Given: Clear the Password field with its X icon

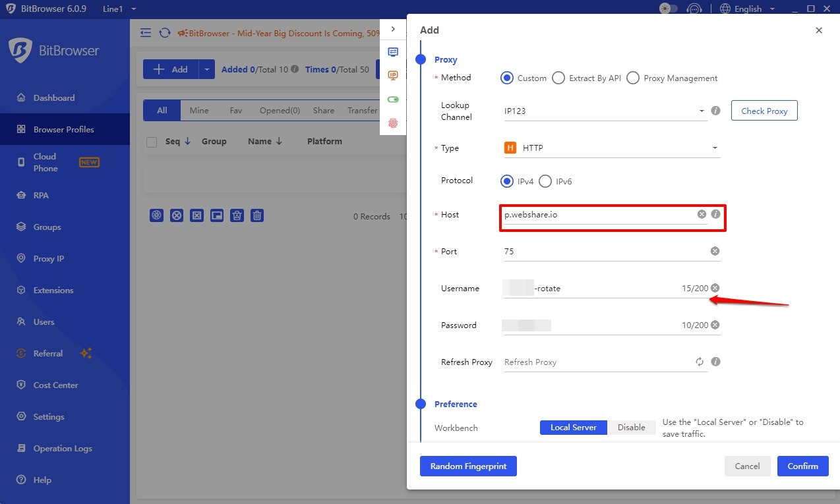Looking at the screenshot, I should point(715,325).
